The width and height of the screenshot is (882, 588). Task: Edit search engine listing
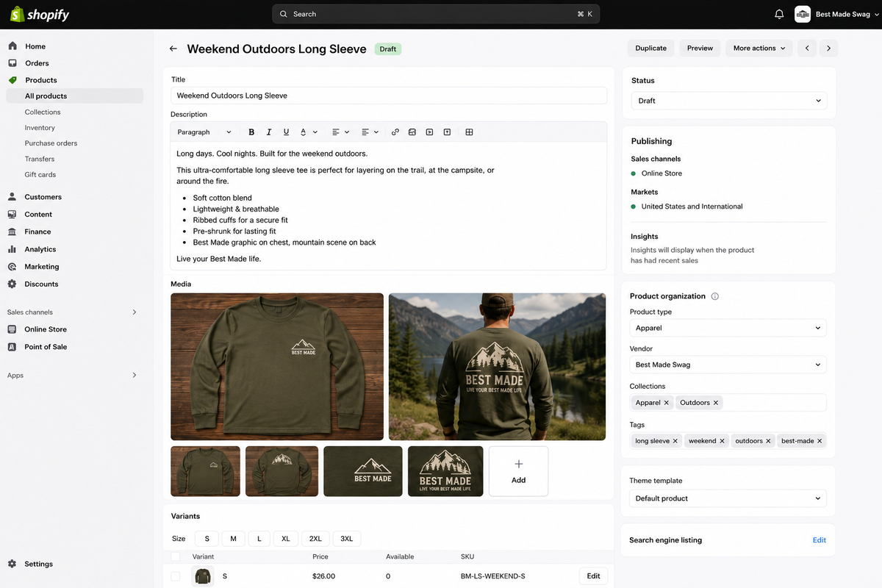(819, 540)
